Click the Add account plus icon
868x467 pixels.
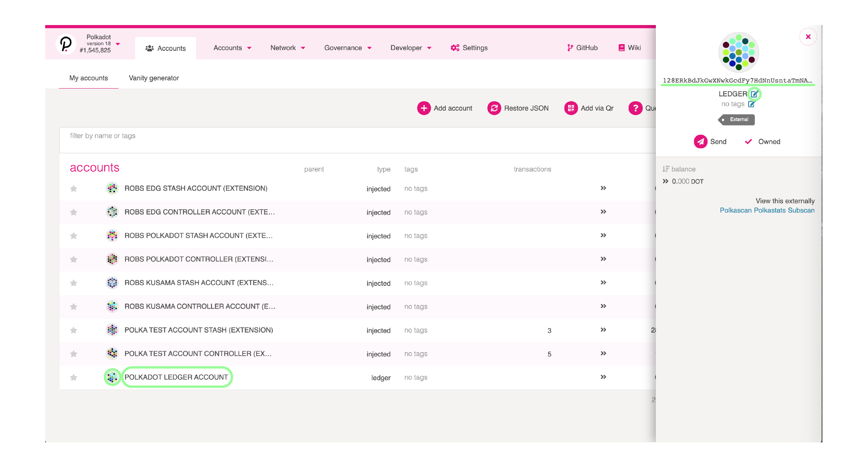coord(424,108)
